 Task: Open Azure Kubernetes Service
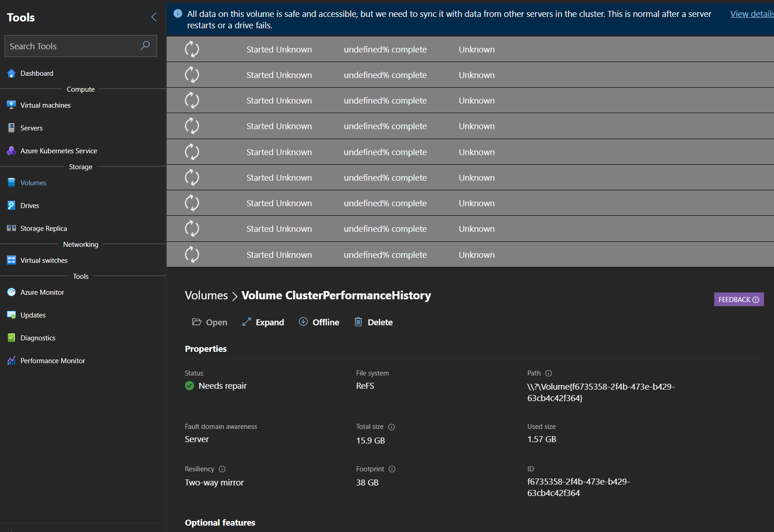[x=58, y=151]
